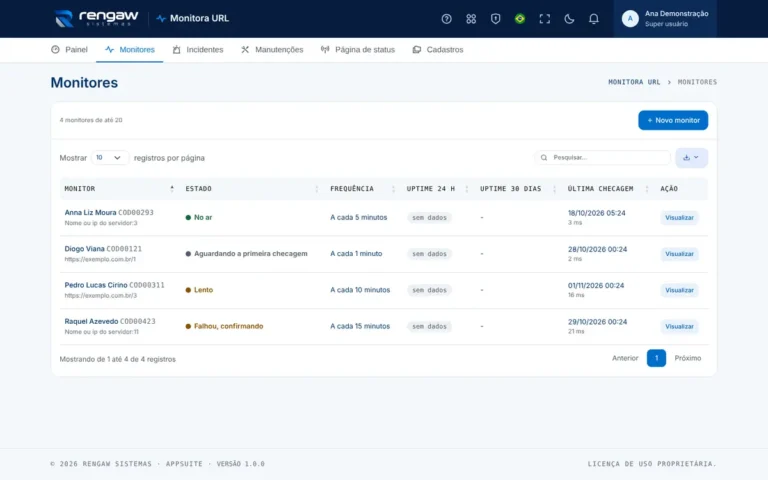Open Raquel Azevedo monitor link
This screenshot has width=768, height=480.
[x=91, y=321]
